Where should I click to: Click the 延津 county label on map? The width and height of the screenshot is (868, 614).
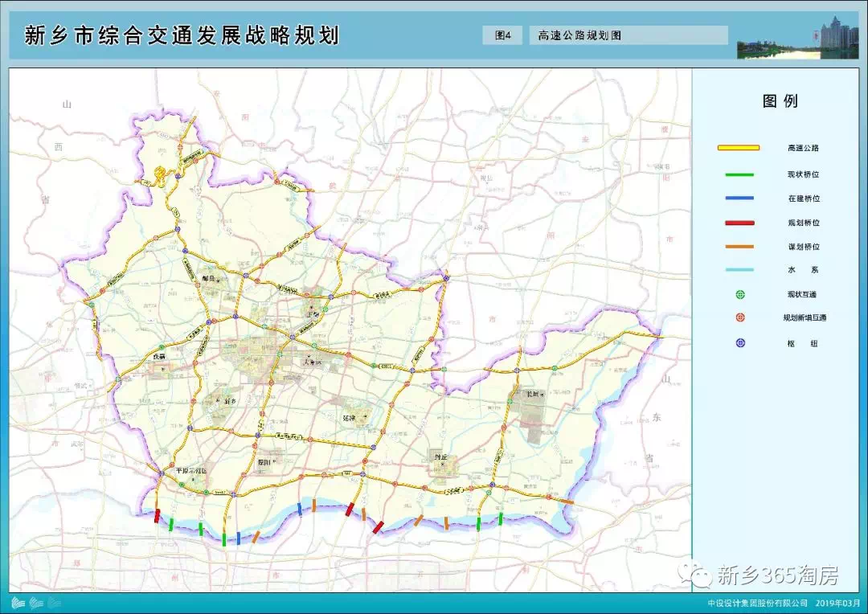349,418
